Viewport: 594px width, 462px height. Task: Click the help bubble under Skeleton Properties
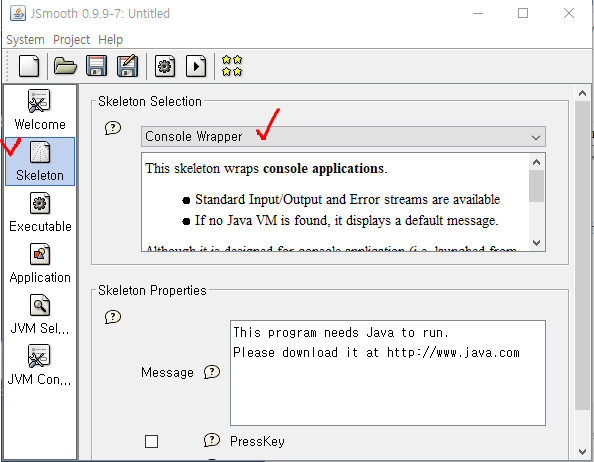coord(113,317)
